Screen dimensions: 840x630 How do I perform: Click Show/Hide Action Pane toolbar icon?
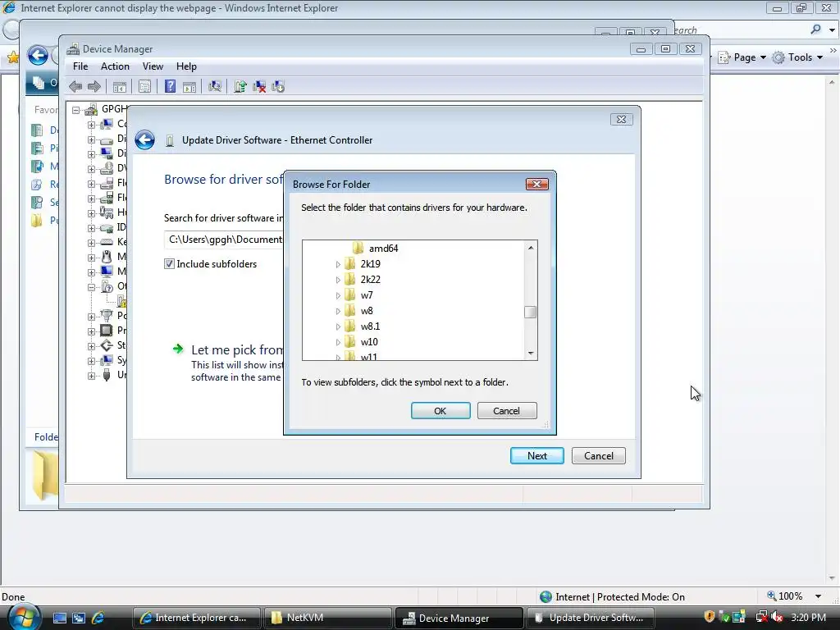189,87
